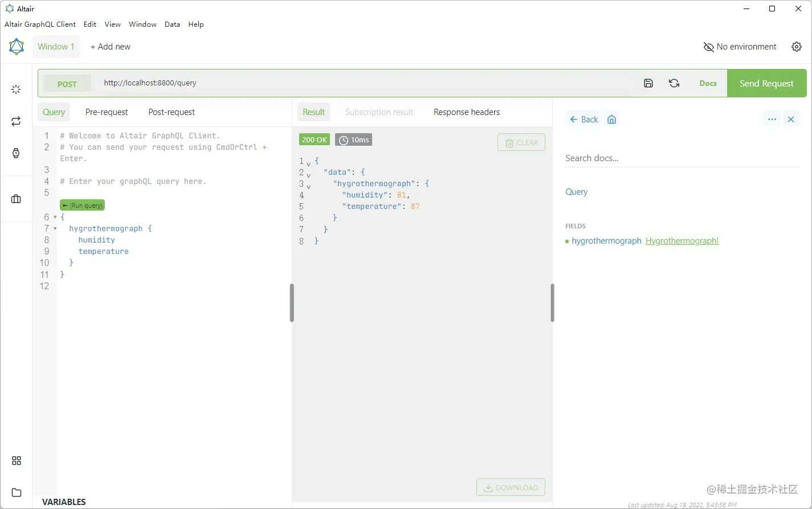Click the request URL field
Image resolution: width=812 pixels, height=509 pixels.
pos(149,83)
